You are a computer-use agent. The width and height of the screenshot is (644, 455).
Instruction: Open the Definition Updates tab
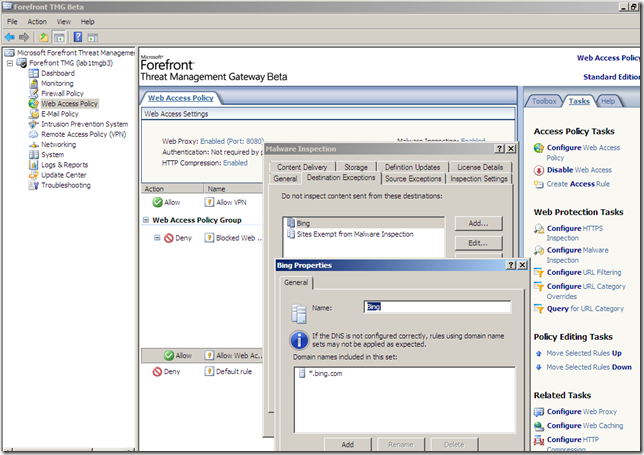(412, 167)
